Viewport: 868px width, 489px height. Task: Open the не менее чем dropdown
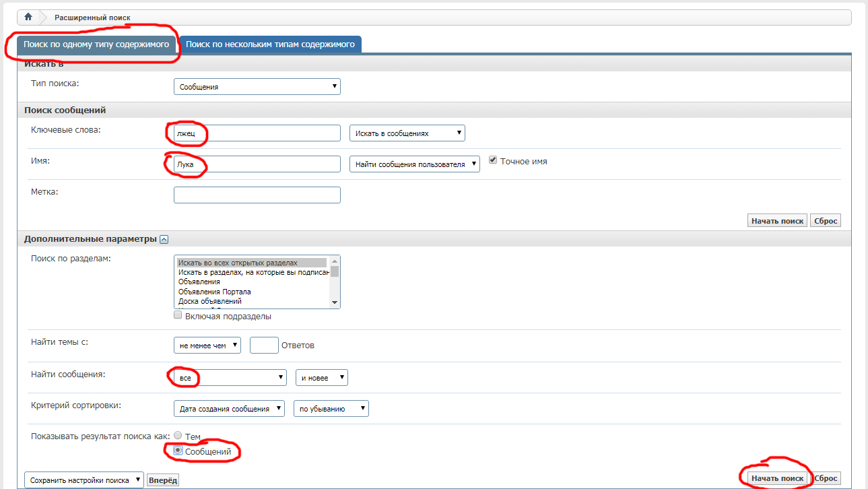pyautogui.click(x=207, y=346)
